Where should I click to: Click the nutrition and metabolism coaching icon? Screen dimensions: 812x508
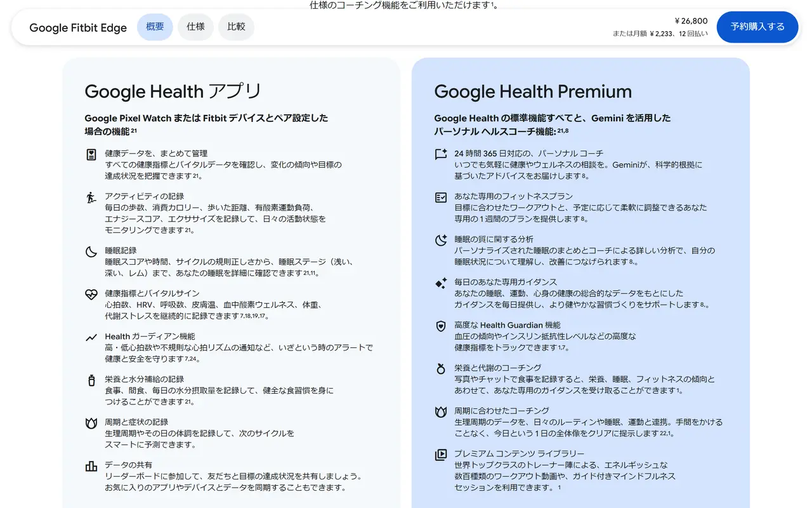441,368
